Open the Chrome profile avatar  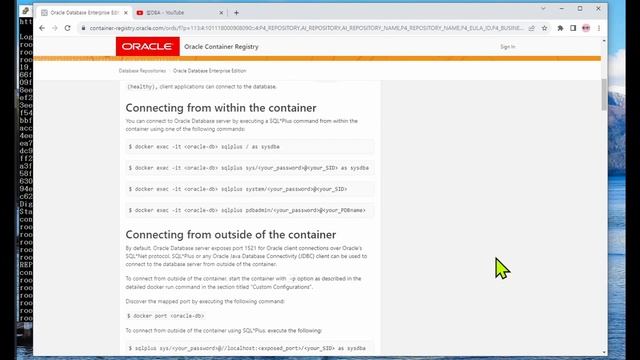tap(586, 28)
